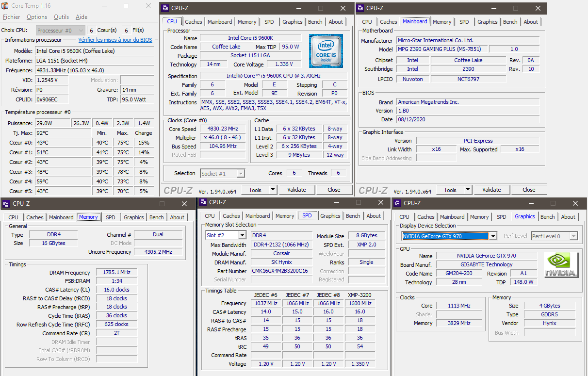The width and height of the screenshot is (588, 376).
Task: Click the Cœur #3 Max 78°C cell
Action: tap(123, 172)
